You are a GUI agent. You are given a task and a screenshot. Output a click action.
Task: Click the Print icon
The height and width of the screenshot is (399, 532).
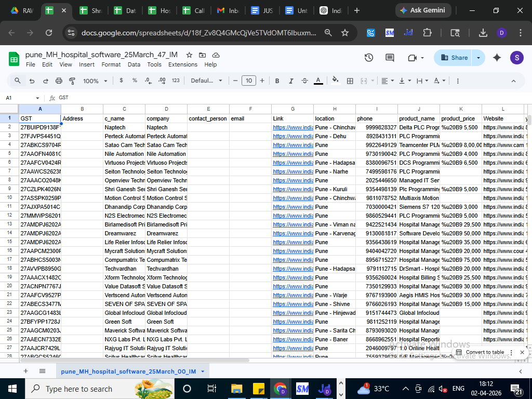(59, 81)
